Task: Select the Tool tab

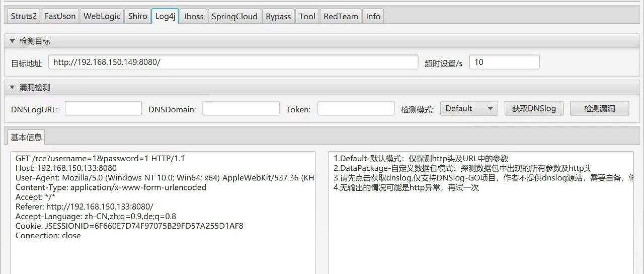Action: tap(307, 16)
